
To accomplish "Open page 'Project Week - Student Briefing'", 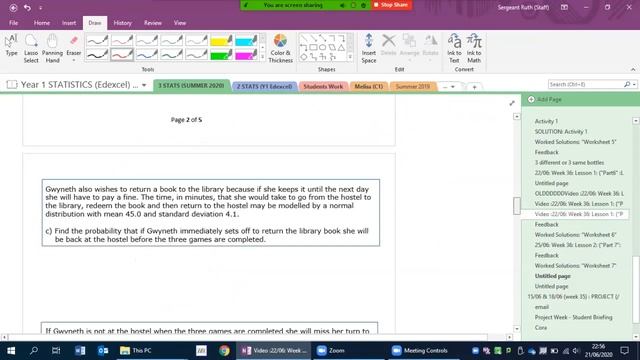I will [573, 317].
